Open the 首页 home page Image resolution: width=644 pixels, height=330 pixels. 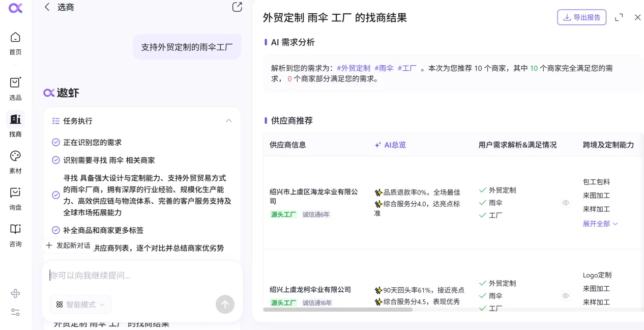point(15,43)
